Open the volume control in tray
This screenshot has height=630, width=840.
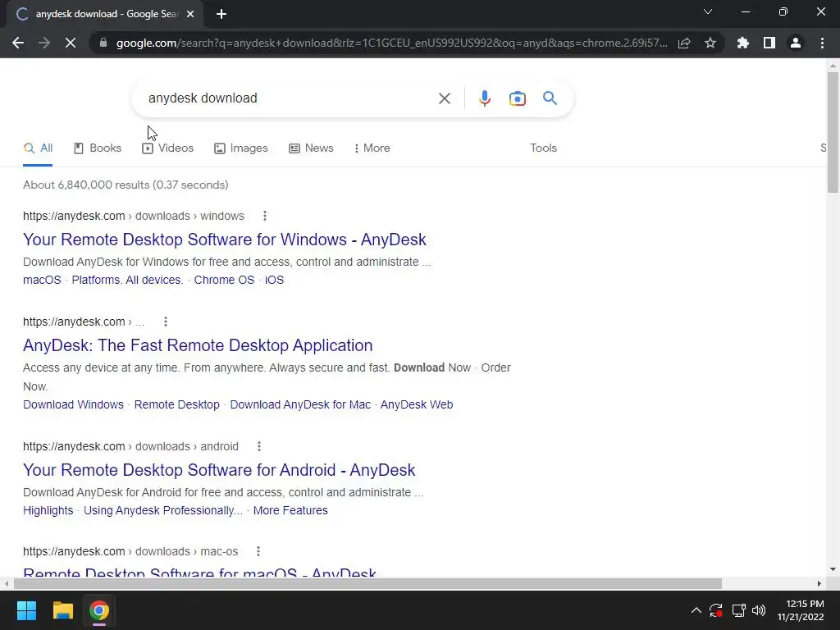(759, 610)
